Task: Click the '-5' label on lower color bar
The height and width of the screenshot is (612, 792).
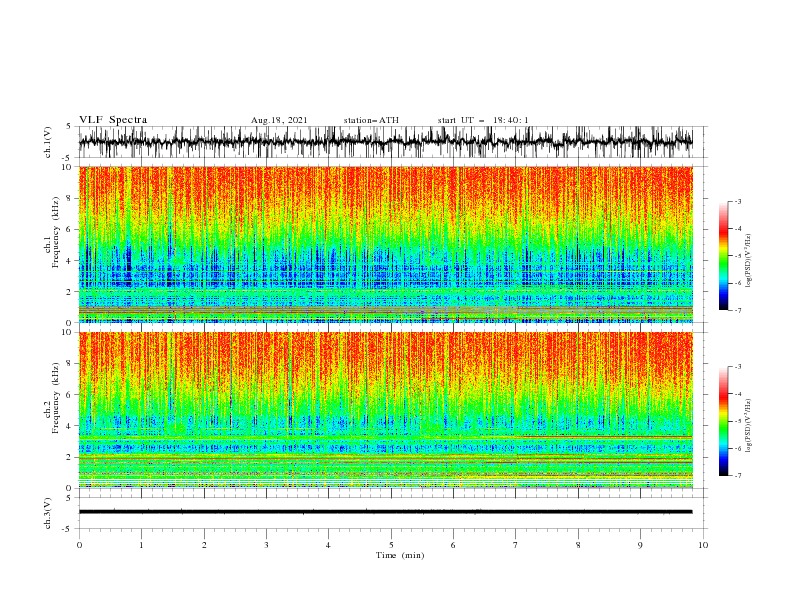Action: pyautogui.click(x=738, y=421)
